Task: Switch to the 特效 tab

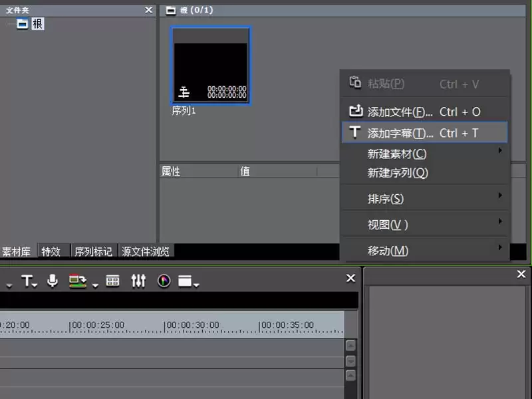Action: [x=51, y=251]
